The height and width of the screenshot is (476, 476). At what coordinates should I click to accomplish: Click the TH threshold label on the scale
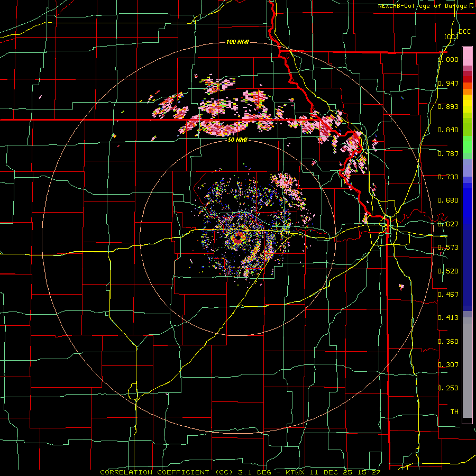pyautogui.click(x=454, y=411)
